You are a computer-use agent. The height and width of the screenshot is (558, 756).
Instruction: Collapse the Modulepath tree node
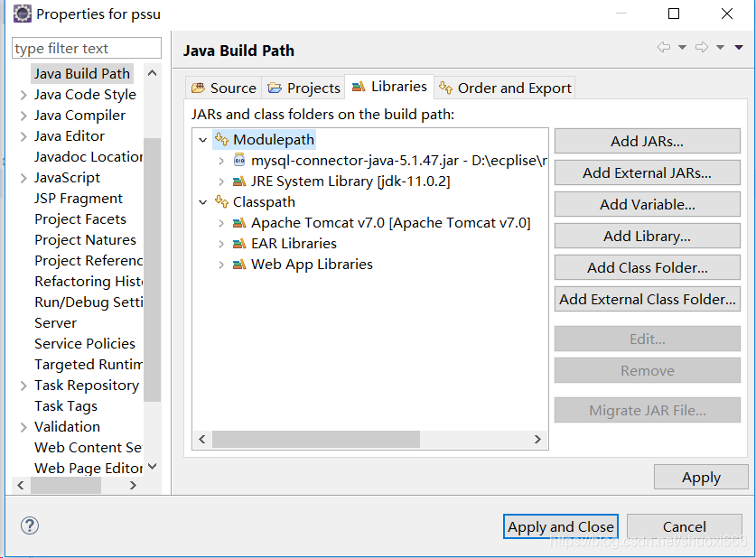pos(202,140)
